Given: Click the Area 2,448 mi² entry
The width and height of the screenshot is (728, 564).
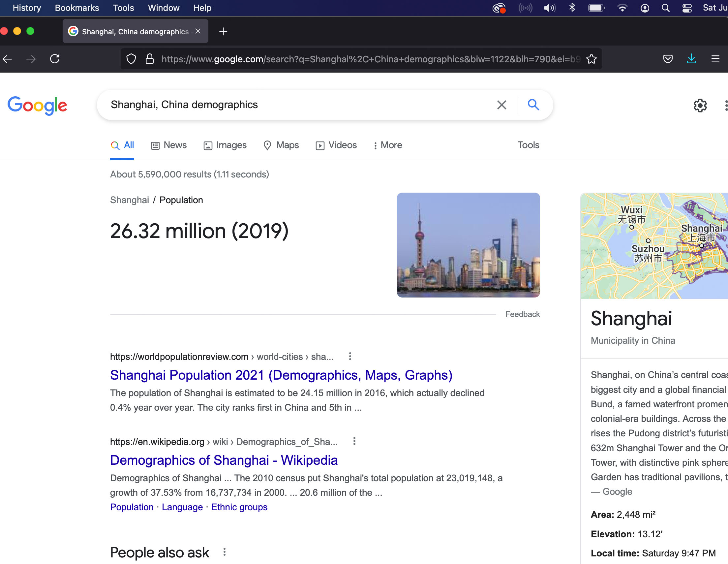Looking at the screenshot, I should point(623,515).
